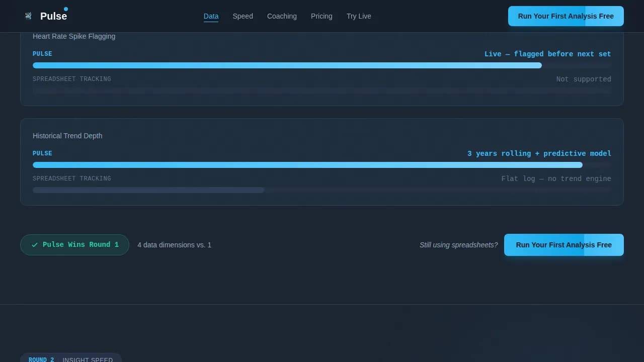Click '3 years rolling + predictive model' text
Image resolution: width=644 pixels, height=362 pixels.
click(x=539, y=153)
